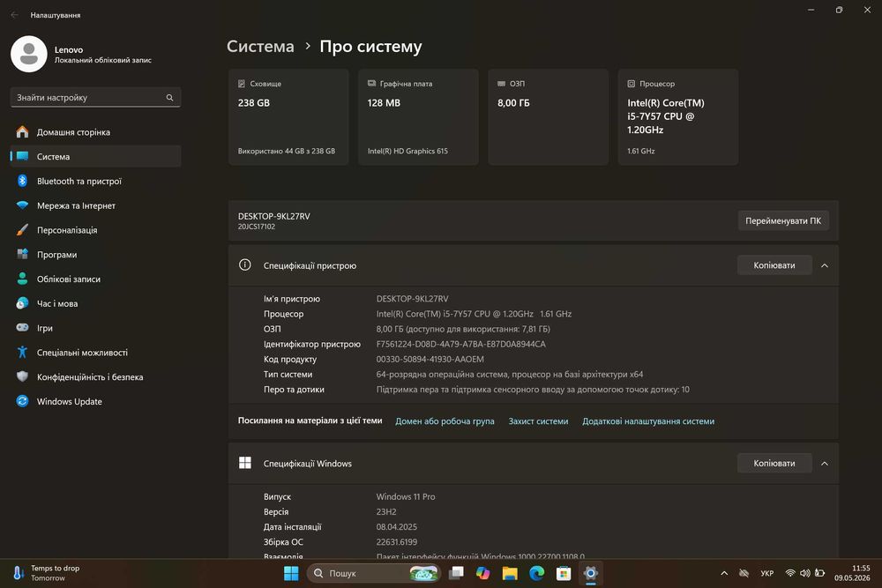The image size is (882, 588).
Task: Click the Знайти настройку search field
Action: pos(95,97)
